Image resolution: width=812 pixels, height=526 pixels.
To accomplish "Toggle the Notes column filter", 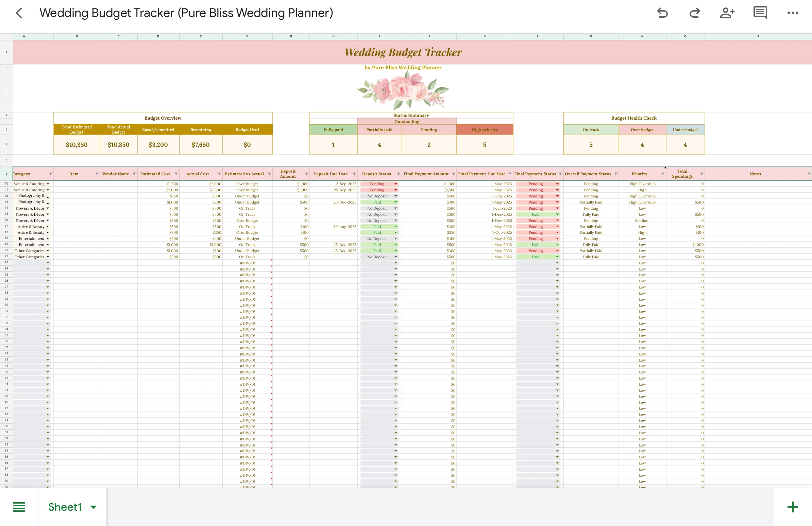I will click(808, 174).
